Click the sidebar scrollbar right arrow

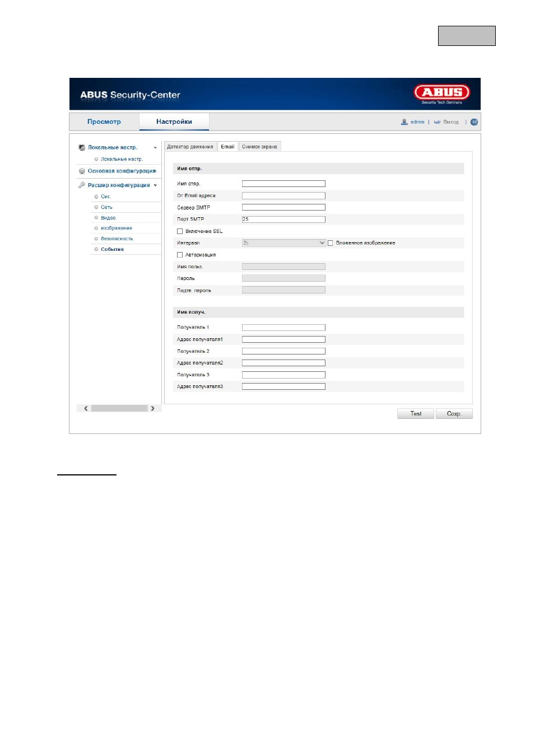coord(152,408)
